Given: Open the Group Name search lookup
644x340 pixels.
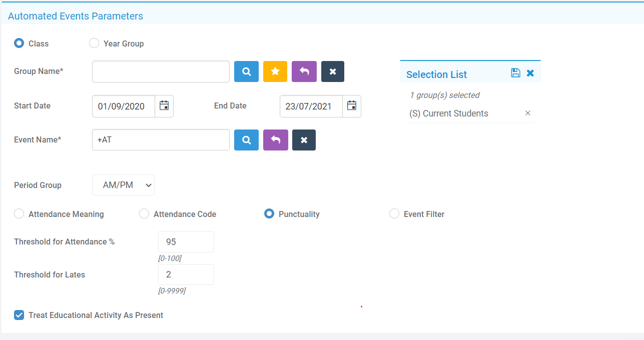Looking at the screenshot, I should click(x=246, y=71).
